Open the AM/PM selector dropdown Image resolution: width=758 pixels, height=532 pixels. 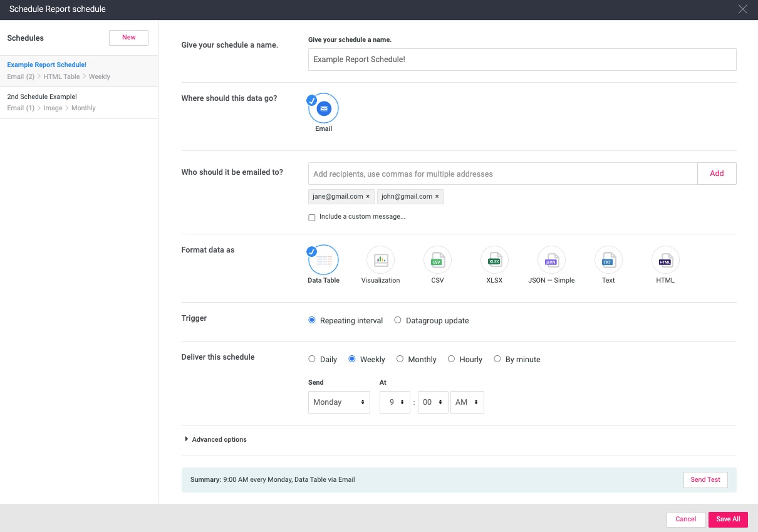467,402
